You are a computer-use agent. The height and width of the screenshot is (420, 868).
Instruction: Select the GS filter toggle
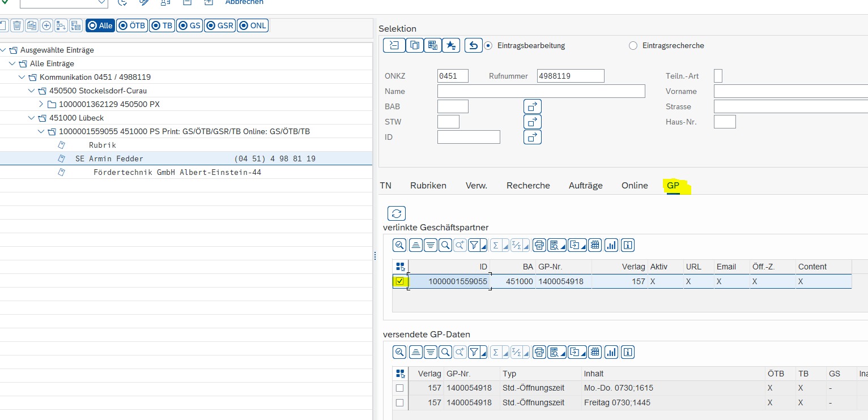tap(189, 25)
